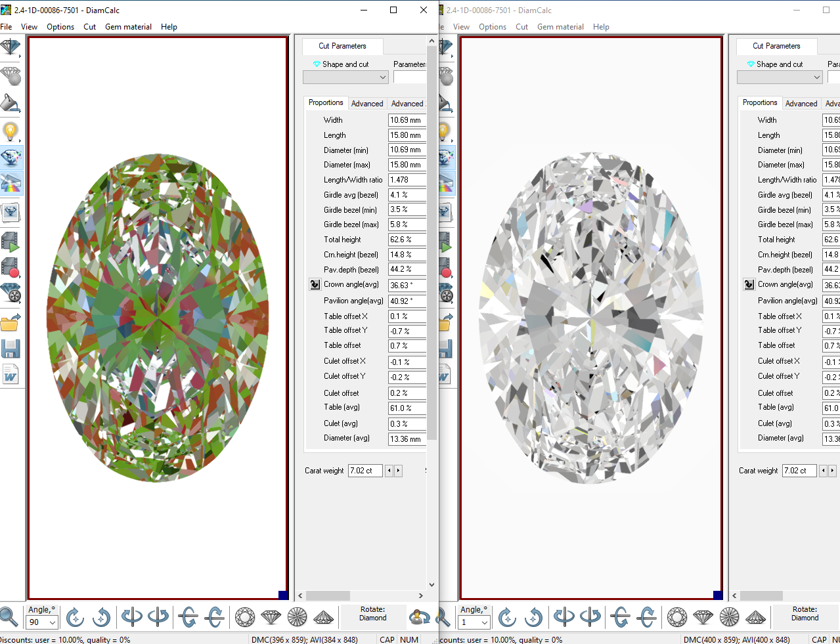The image size is (840, 644).
Task: Toggle lock icon beside Crown angle, left window
Action: (315, 284)
